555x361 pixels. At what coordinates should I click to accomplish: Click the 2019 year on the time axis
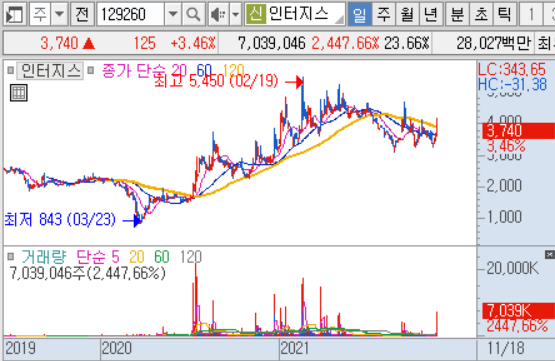20,349
